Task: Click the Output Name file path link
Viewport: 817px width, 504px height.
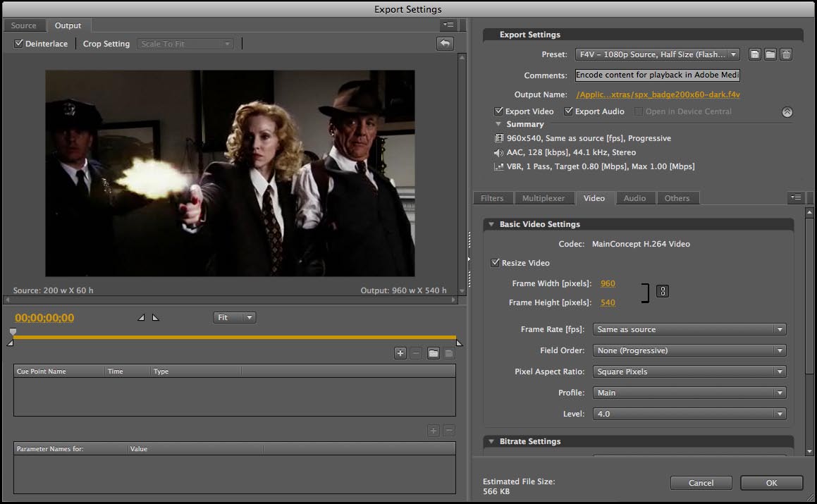Action: (x=658, y=94)
